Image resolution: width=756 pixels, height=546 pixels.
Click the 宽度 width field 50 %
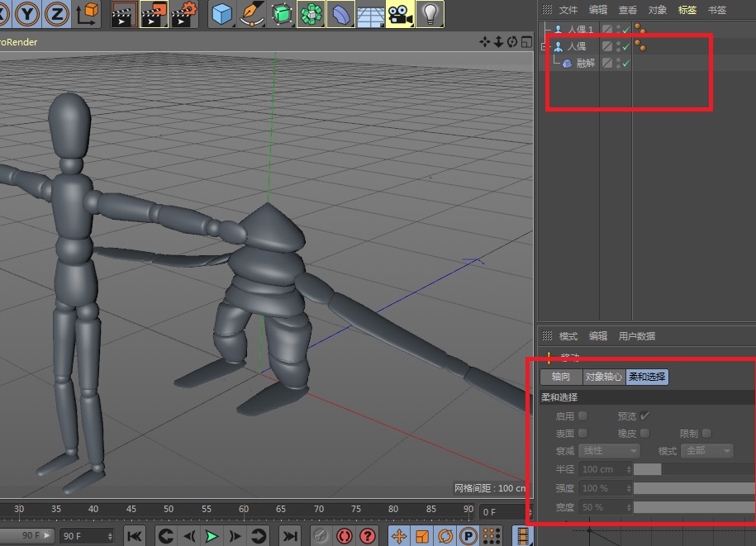[605, 507]
